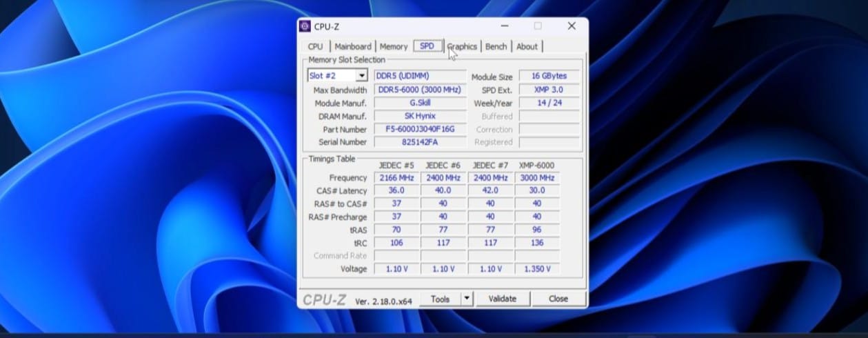Viewport: 868px width, 338px height.
Task: Expand the Slot #2 memory slot dropdown
Action: [361, 76]
